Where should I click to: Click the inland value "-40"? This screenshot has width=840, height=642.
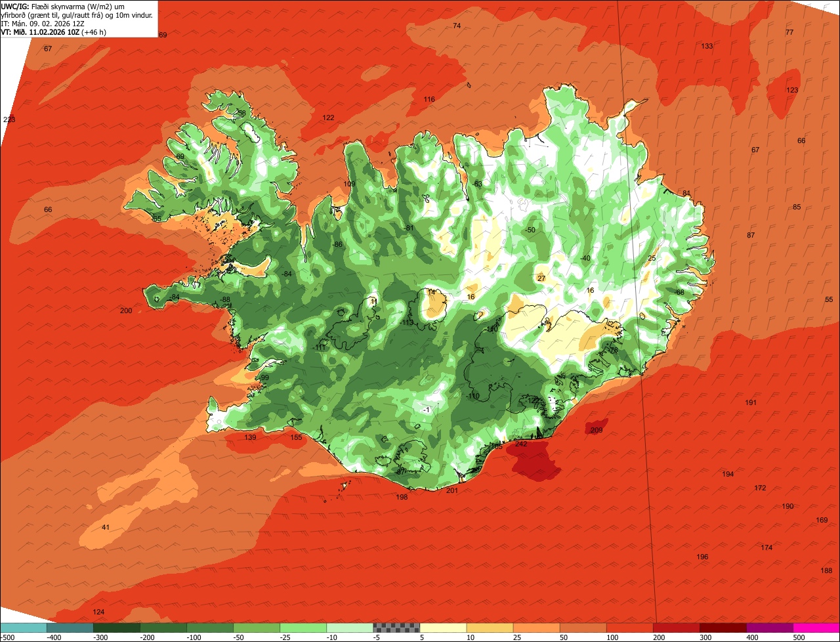585,258
